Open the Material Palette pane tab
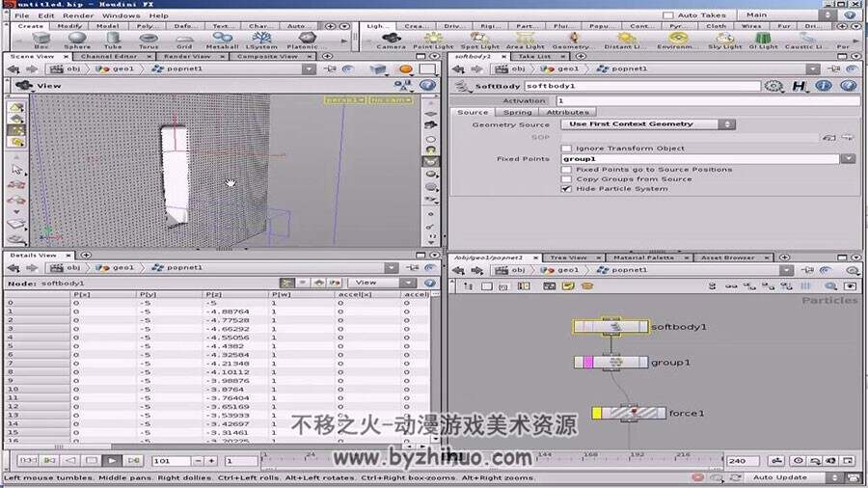 [644, 258]
